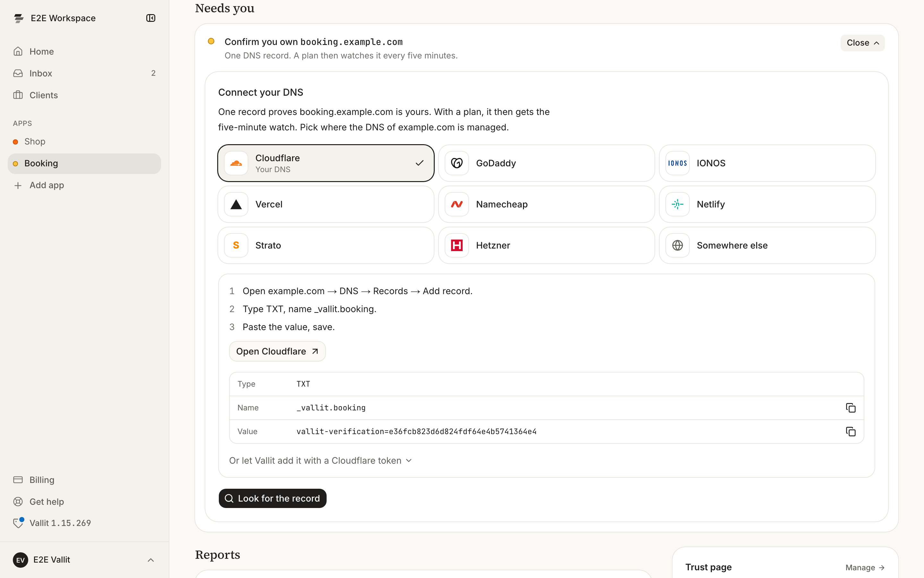
Task: Click the Vallit version shield icon
Action: point(18,522)
